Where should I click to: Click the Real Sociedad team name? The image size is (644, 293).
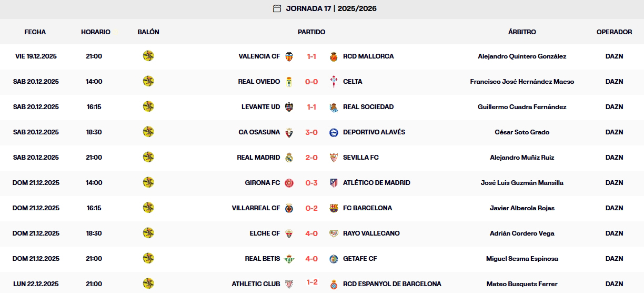click(x=368, y=107)
